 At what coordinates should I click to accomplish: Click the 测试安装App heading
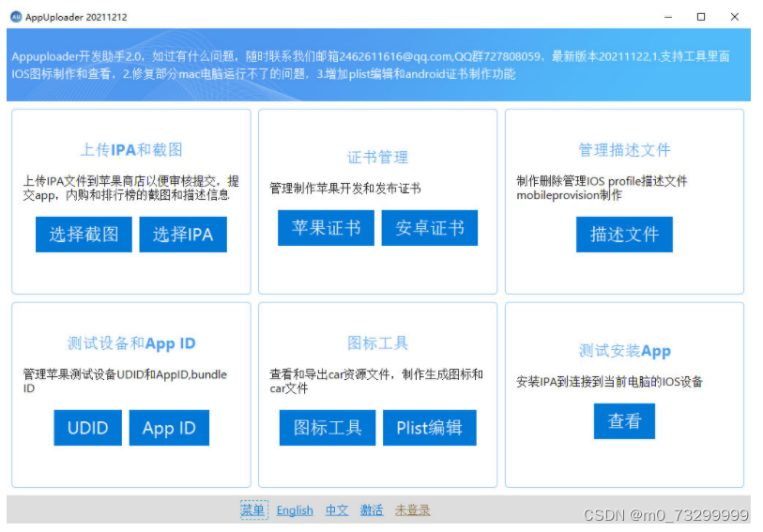(x=625, y=351)
